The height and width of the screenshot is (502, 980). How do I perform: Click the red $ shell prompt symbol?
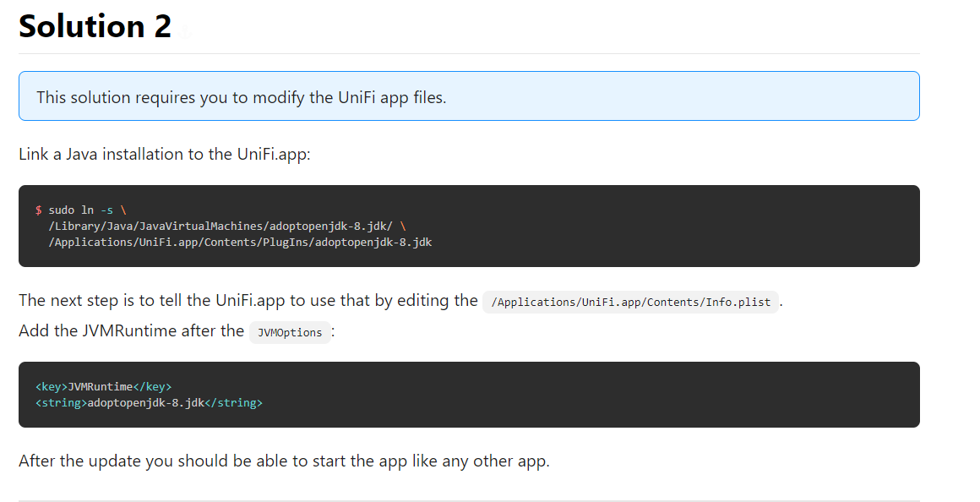click(x=39, y=210)
